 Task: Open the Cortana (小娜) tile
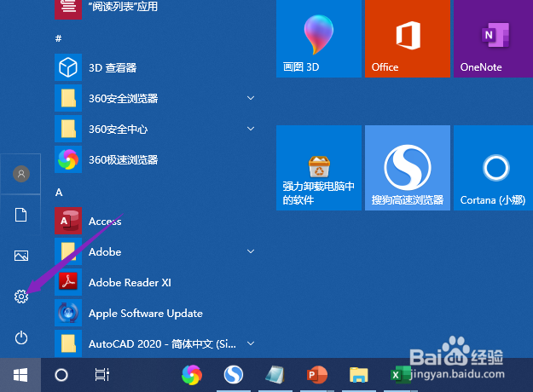(x=493, y=168)
